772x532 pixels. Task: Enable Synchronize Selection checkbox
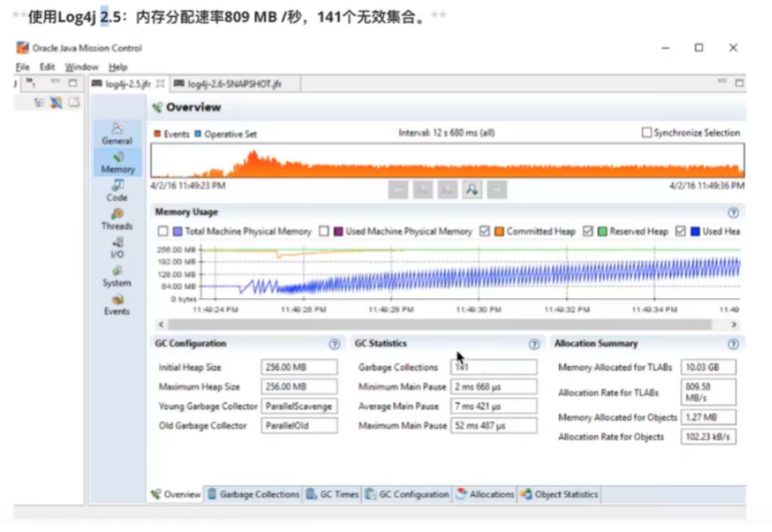[x=646, y=133]
